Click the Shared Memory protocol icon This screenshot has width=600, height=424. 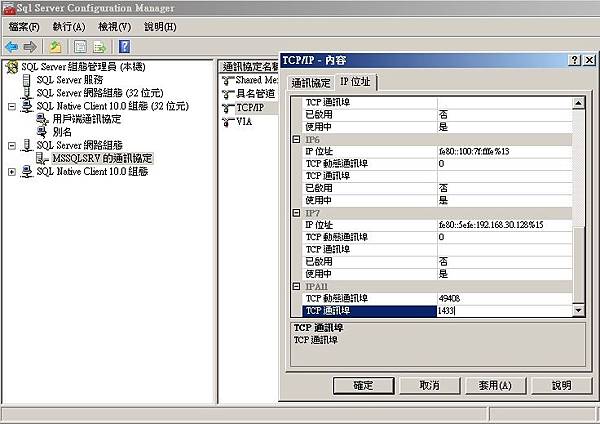(x=228, y=80)
